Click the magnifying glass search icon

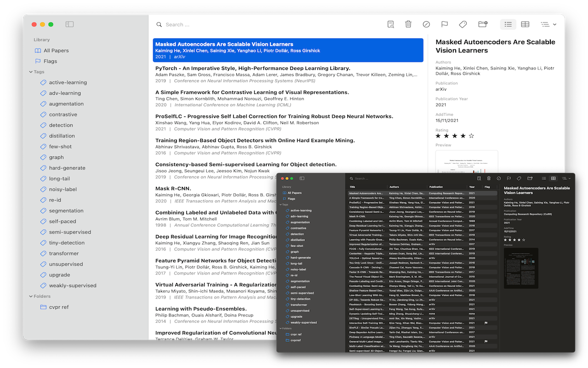point(159,24)
